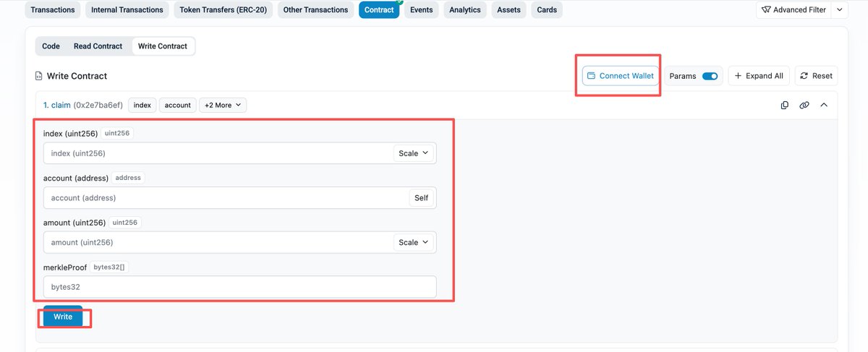The image size is (868, 352).
Task: Switch to the Transactions tab
Action: point(53,10)
